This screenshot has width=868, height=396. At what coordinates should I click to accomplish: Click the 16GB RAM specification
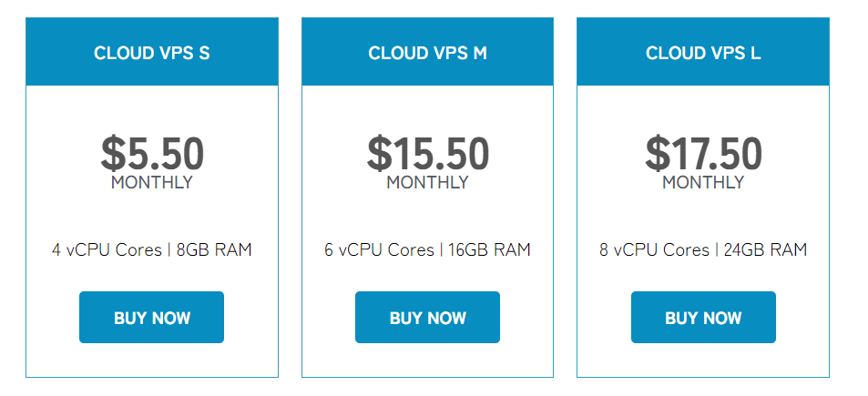[491, 249]
